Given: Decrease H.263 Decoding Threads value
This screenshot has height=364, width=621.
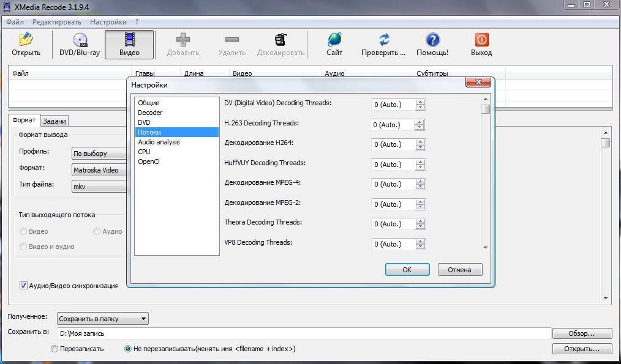Looking at the screenshot, I should pos(419,127).
